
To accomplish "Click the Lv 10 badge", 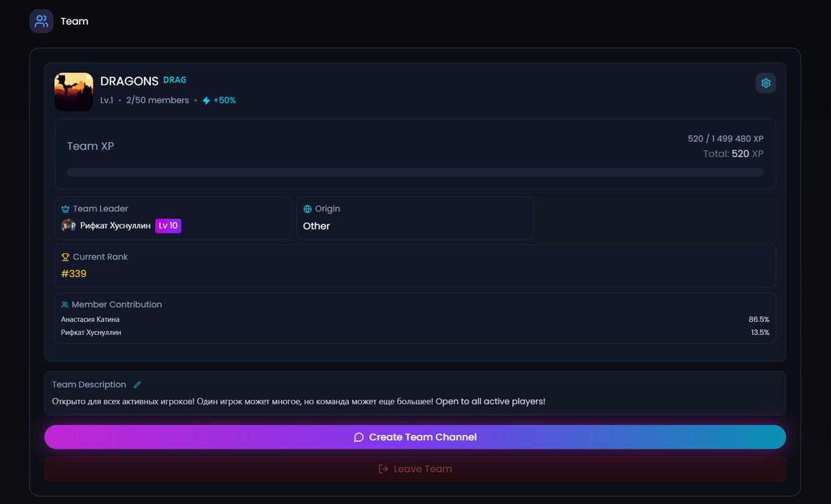I will pyautogui.click(x=168, y=226).
